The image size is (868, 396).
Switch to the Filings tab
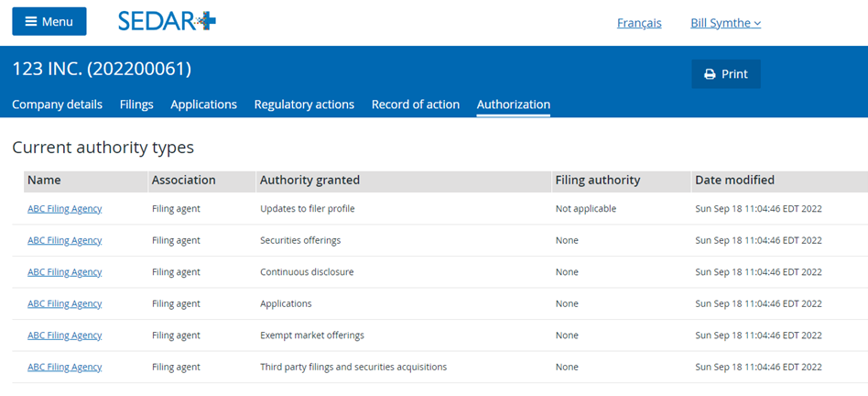point(136,104)
